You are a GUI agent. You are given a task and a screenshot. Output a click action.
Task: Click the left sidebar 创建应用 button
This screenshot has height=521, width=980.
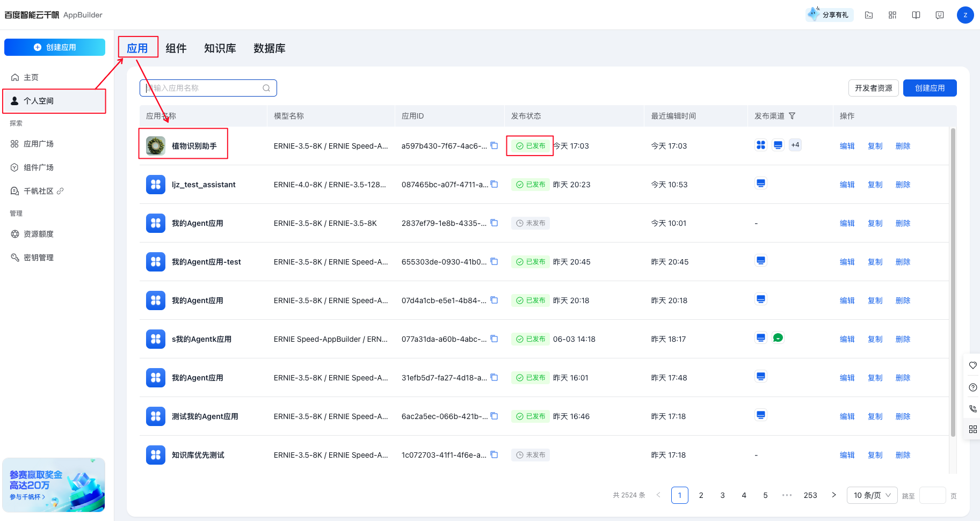[55, 47]
